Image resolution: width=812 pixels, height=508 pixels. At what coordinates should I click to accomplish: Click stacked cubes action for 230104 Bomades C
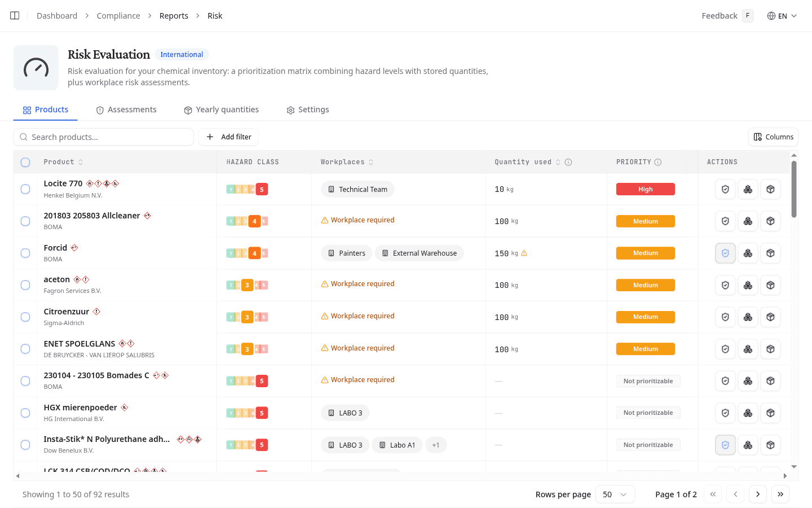(x=748, y=381)
